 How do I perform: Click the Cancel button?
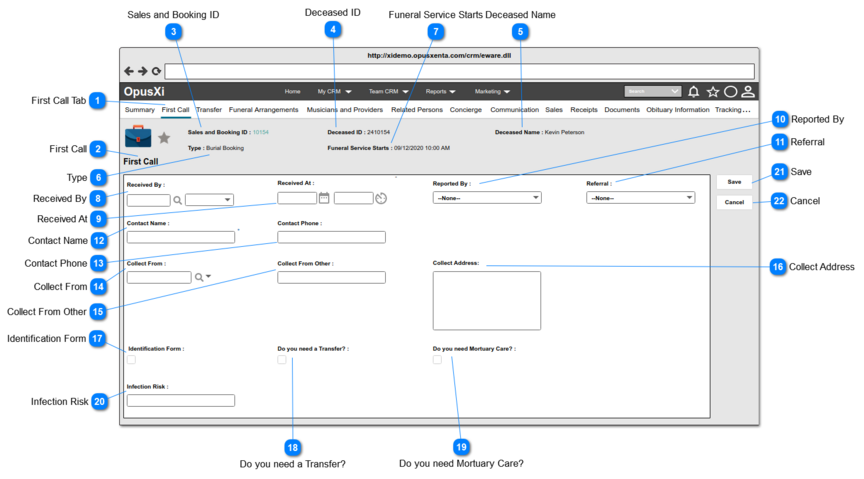coord(734,202)
